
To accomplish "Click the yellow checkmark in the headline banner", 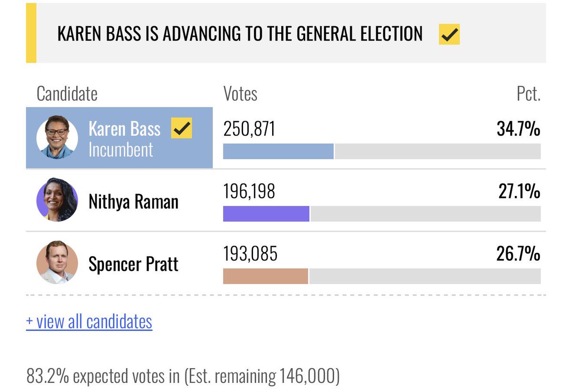I will point(449,34).
